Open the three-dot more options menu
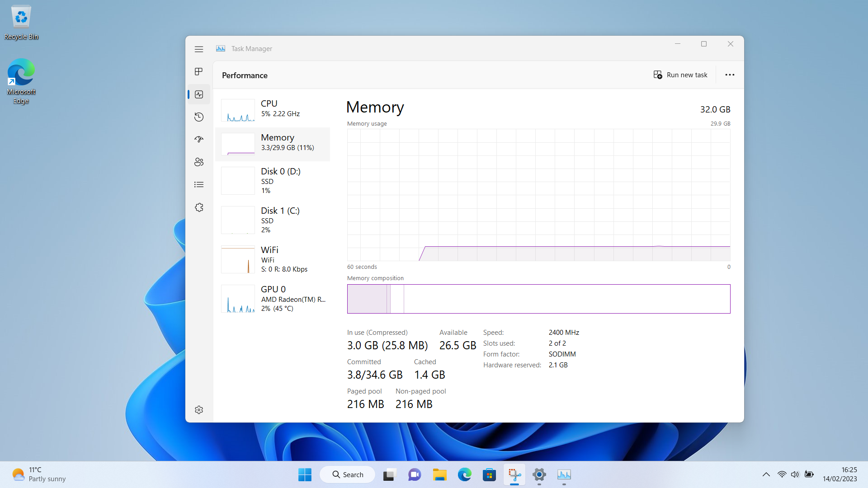Viewport: 868px width, 488px height. pyautogui.click(x=730, y=75)
